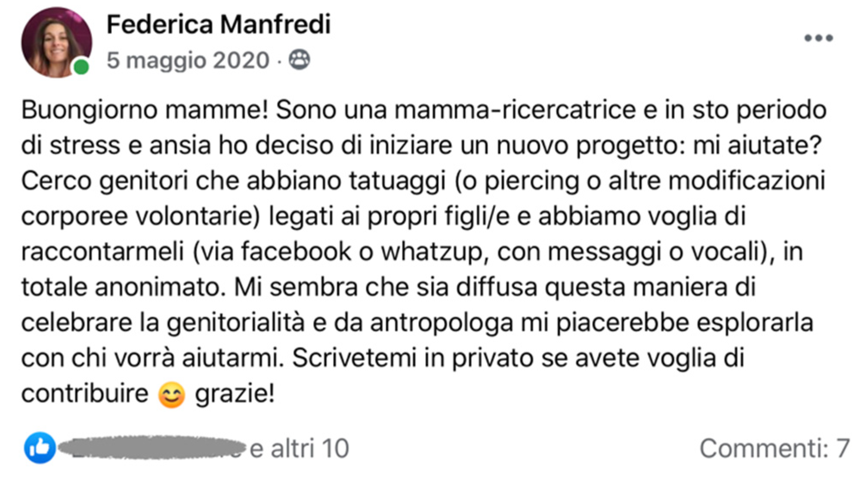This screenshot has width=868, height=478.
Task: Click the closing word "grazie!"
Action: tap(235, 394)
